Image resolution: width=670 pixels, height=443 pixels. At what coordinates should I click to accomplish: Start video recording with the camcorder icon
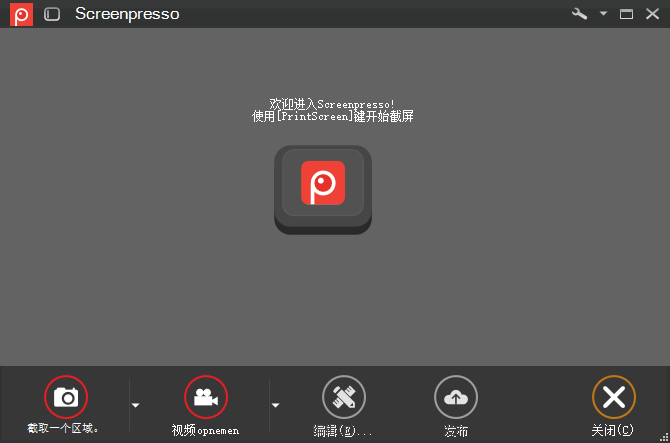tap(206, 397)
